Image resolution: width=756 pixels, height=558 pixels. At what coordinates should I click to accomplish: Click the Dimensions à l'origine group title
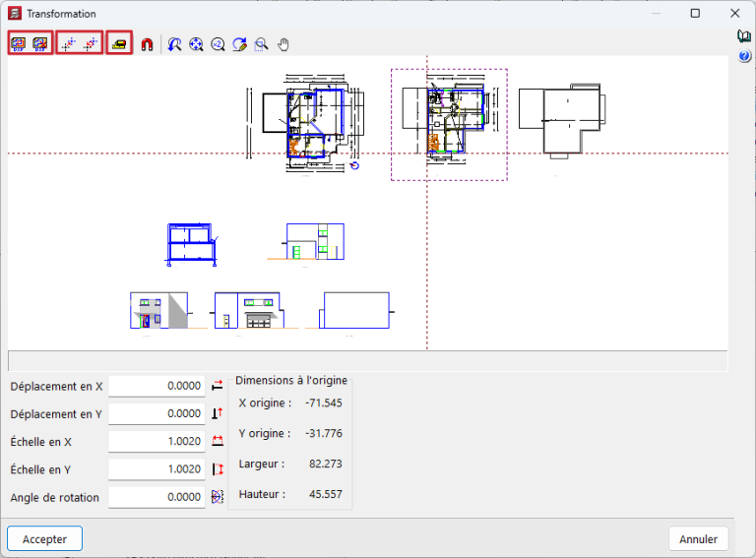291,380
